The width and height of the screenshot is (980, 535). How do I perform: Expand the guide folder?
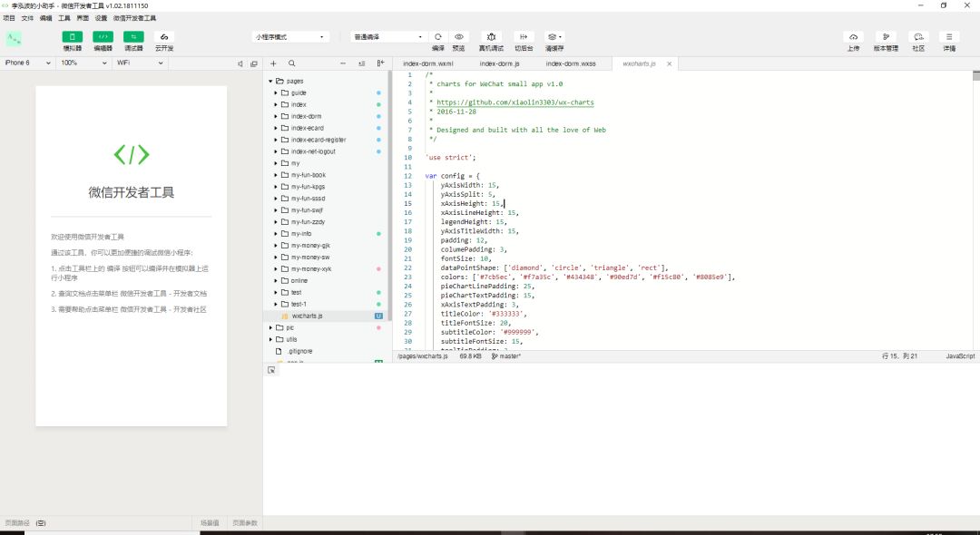pos(276,93)
